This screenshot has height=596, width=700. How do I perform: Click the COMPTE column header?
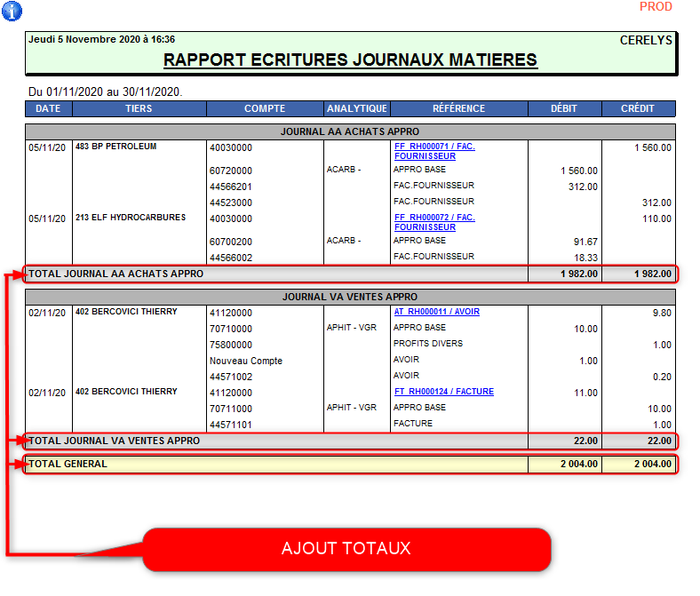pyautogui.click(x=265, y=108)
